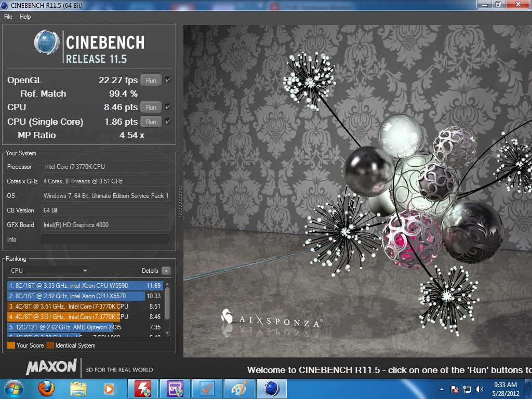Click the GFX Board field showing HD Graphics 4000

105,224
